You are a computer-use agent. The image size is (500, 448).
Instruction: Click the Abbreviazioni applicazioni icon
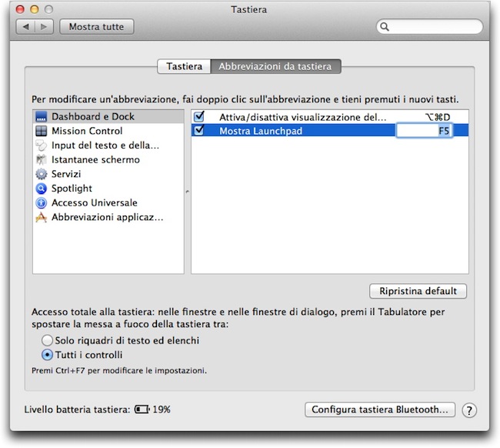41,217
